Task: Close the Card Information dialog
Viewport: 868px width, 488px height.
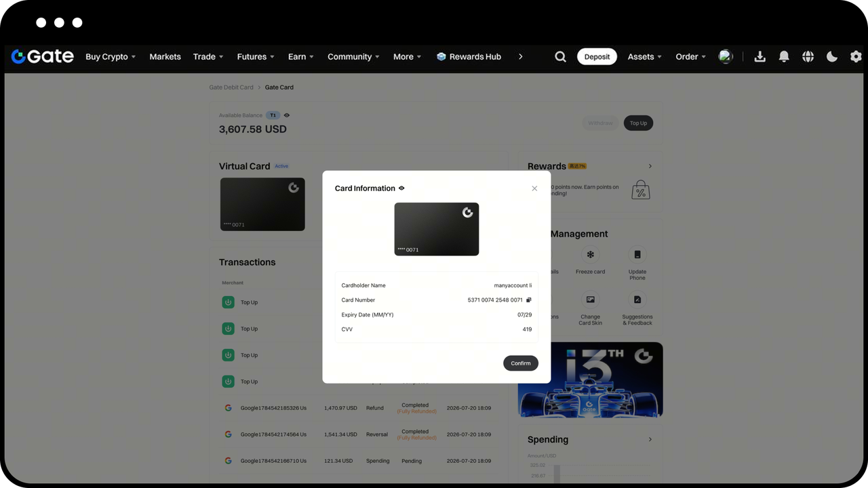Action: coord(534,188)
